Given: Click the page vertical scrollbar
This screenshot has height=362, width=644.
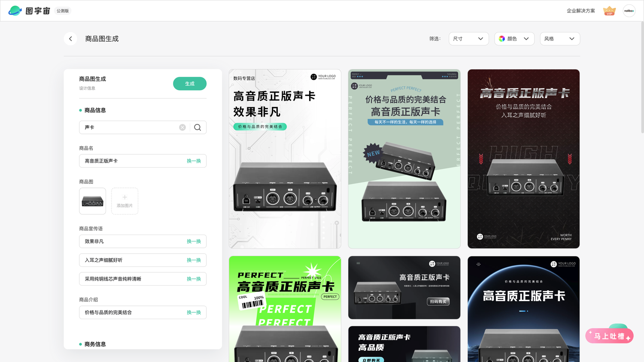Looking at the screenshot, I should pos(642,77).
